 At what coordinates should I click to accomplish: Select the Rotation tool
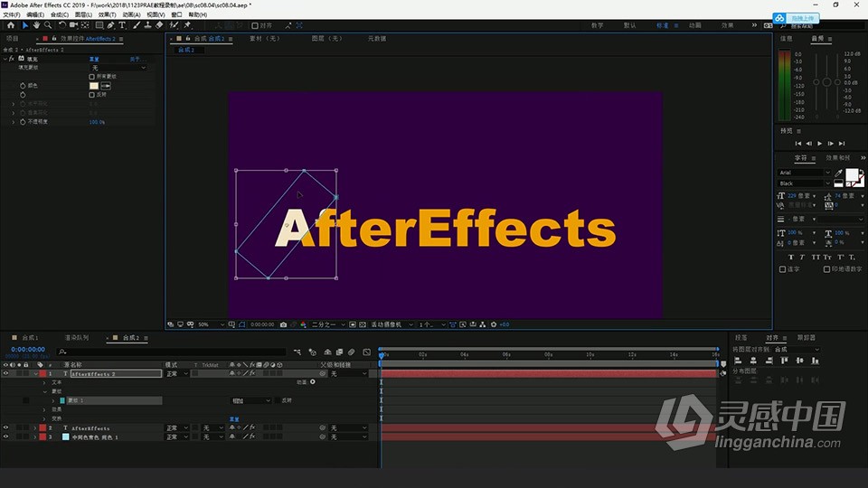click(62, 25)
